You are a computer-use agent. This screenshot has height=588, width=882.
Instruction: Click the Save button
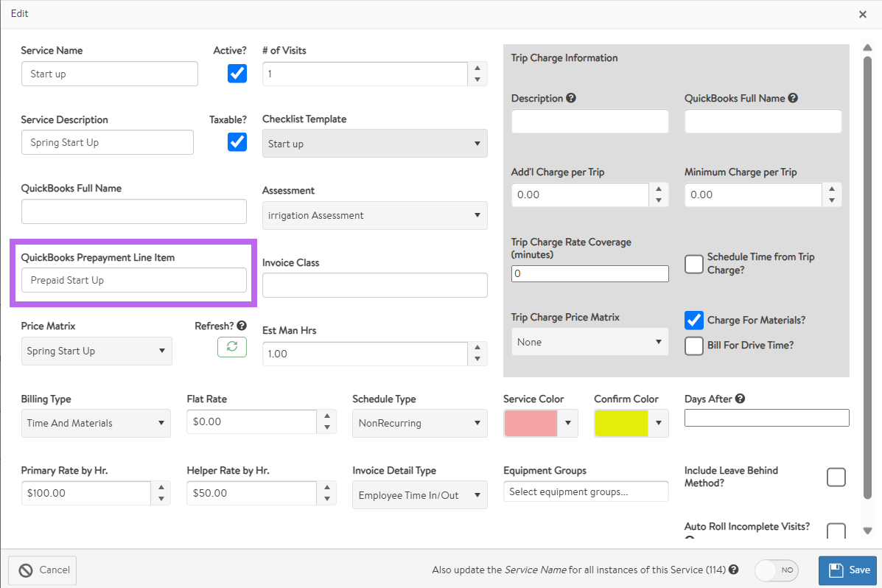tap(847, 570)
